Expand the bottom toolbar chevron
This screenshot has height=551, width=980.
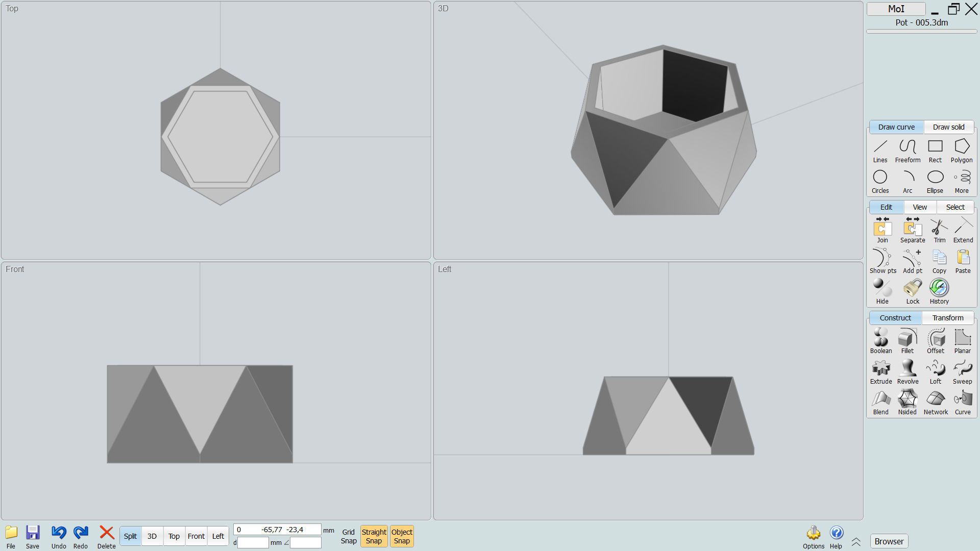(856, 542)
